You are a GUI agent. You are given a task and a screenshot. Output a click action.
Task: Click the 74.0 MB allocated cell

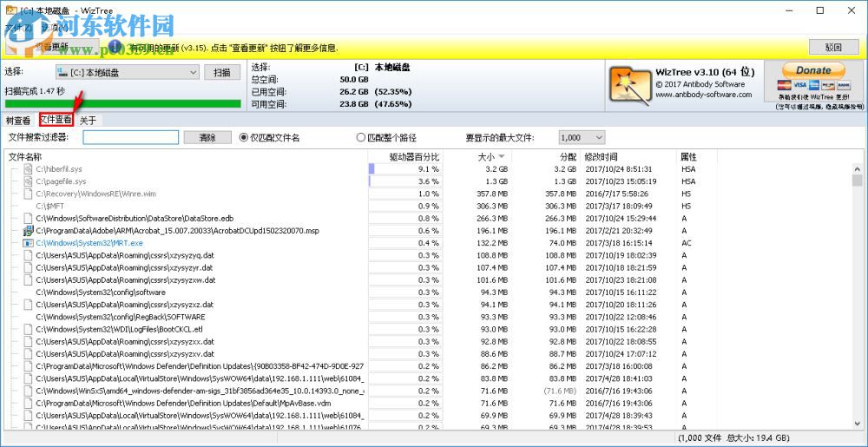[x=562, y=243]
